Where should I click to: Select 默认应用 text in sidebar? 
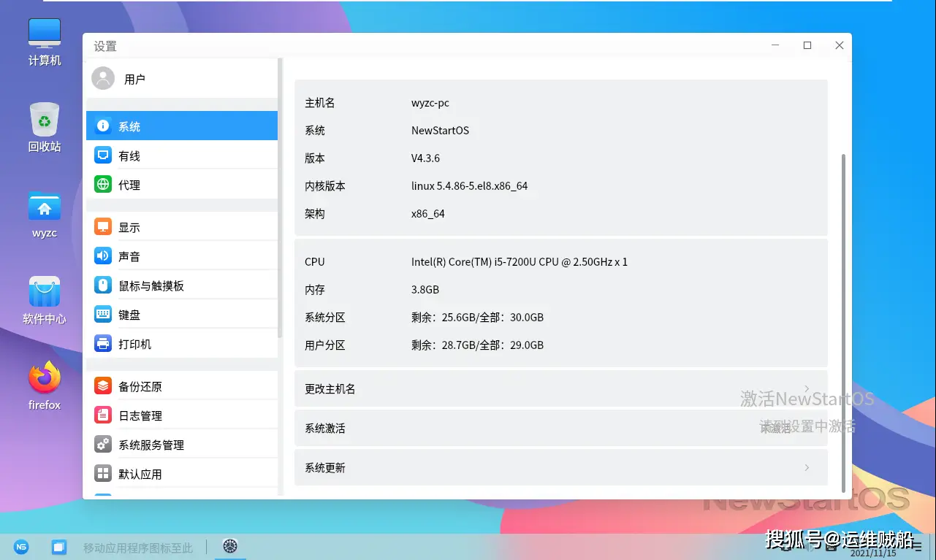(140, 474)
